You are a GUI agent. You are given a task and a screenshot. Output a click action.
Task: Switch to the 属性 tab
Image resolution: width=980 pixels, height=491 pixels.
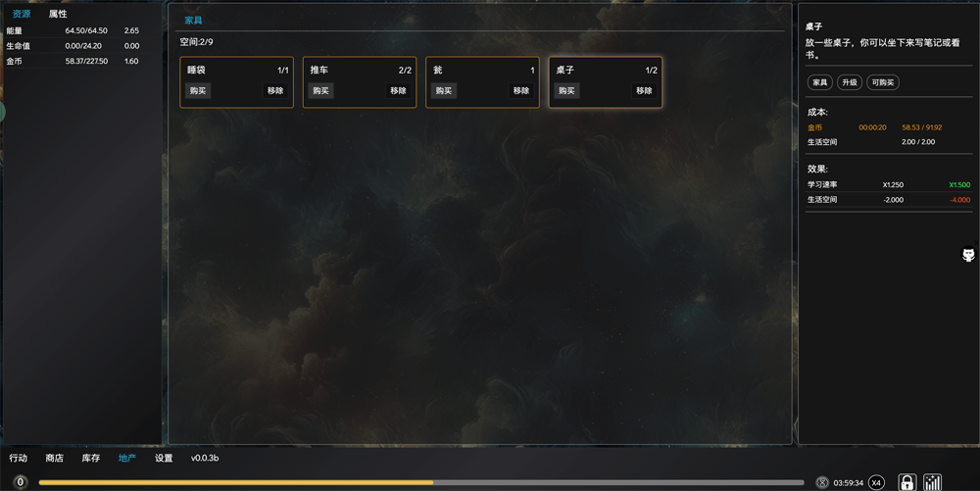(x=58, y=14)
